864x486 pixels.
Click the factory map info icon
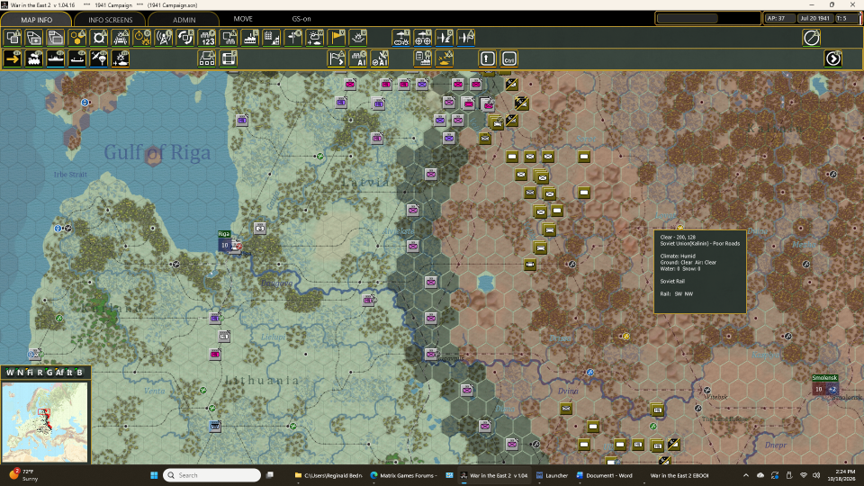click(x=250, y=37)
